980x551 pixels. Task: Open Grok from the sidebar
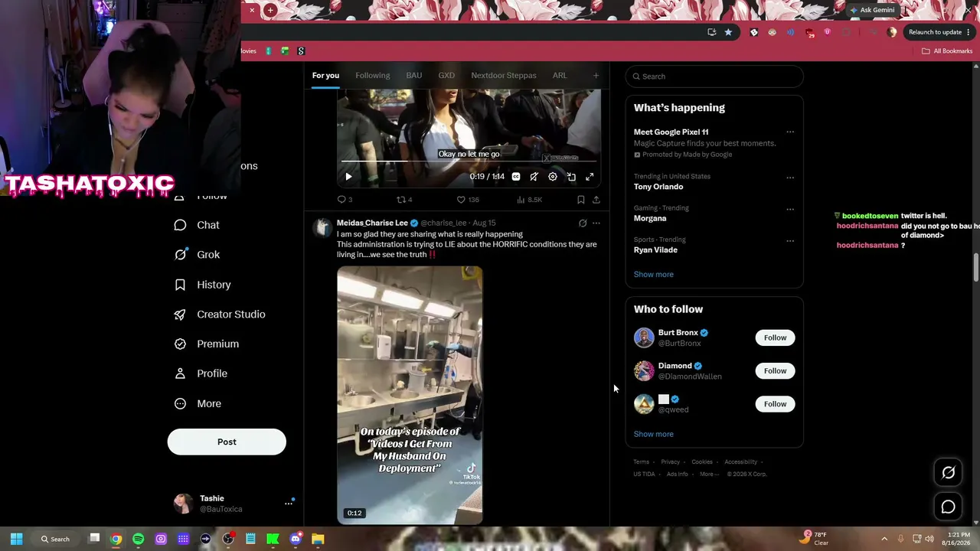tap(197, 255)
